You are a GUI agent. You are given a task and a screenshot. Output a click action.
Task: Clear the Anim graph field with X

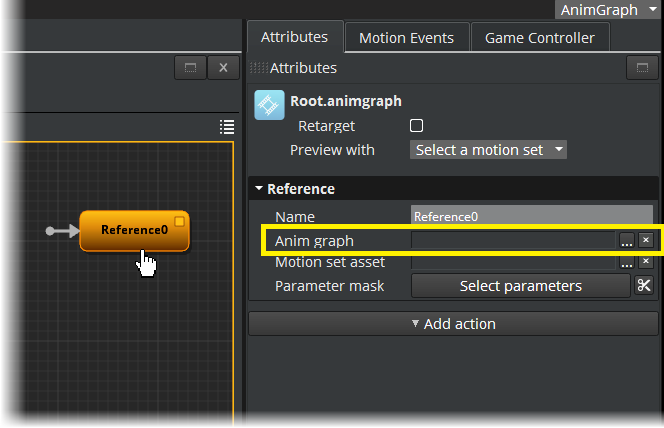[646, 240]
